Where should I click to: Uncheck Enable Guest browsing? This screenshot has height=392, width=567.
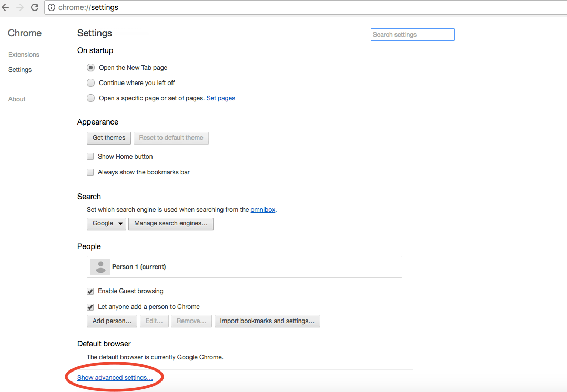click(90, 291)
